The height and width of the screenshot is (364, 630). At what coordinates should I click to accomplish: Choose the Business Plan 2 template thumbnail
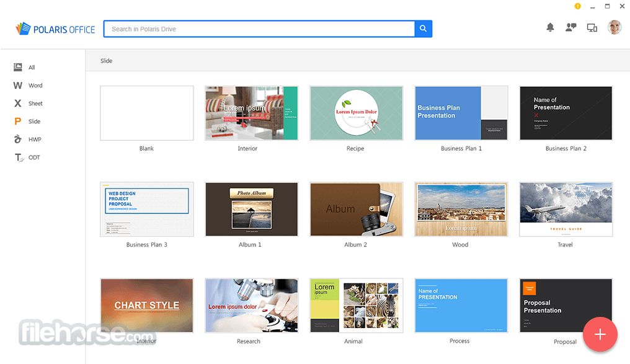point(566,113)
